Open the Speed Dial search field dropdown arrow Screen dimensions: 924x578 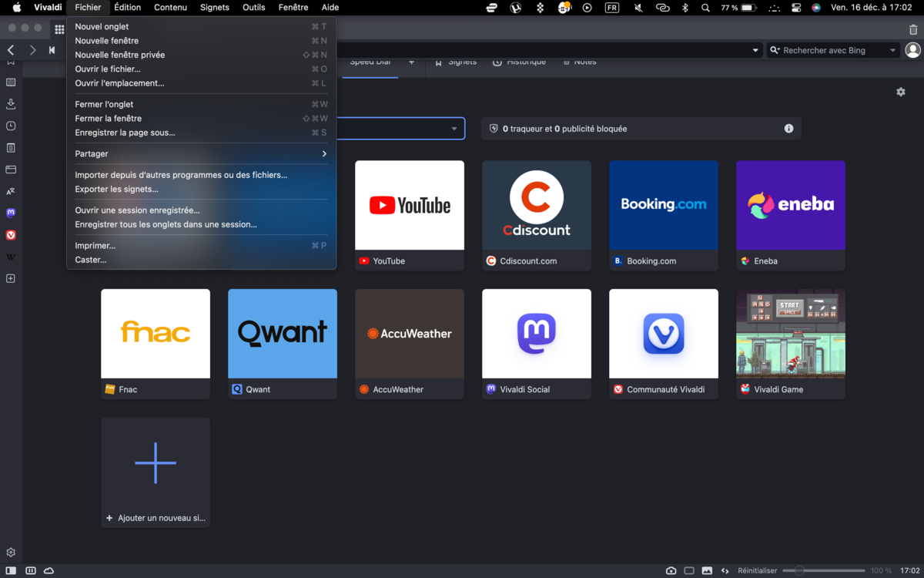click(x=454, y=129)
